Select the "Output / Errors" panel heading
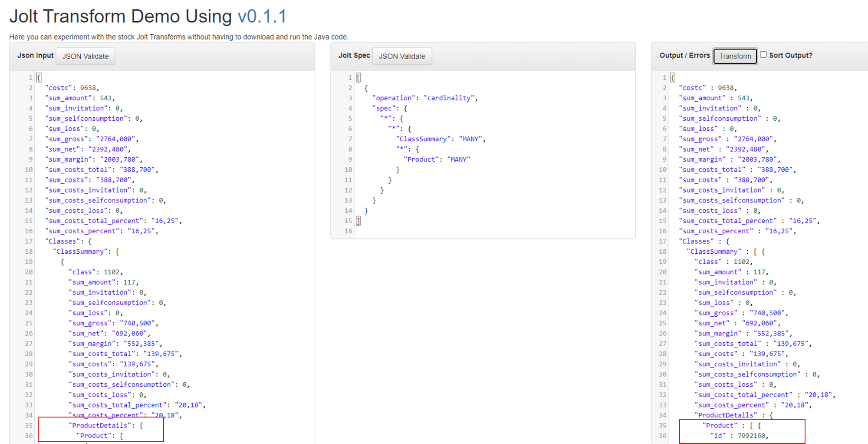Viewport: 868px width, 444px height. tap(685, 55)
